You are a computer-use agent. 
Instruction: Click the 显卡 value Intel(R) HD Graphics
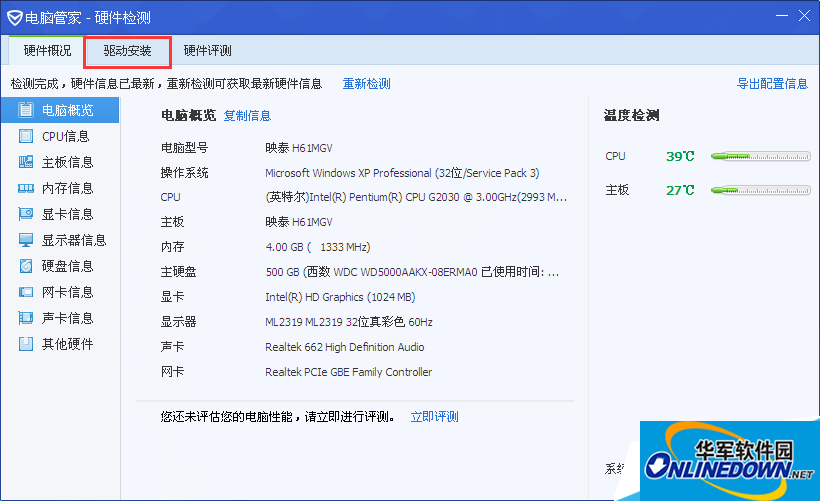coord(340,297)
